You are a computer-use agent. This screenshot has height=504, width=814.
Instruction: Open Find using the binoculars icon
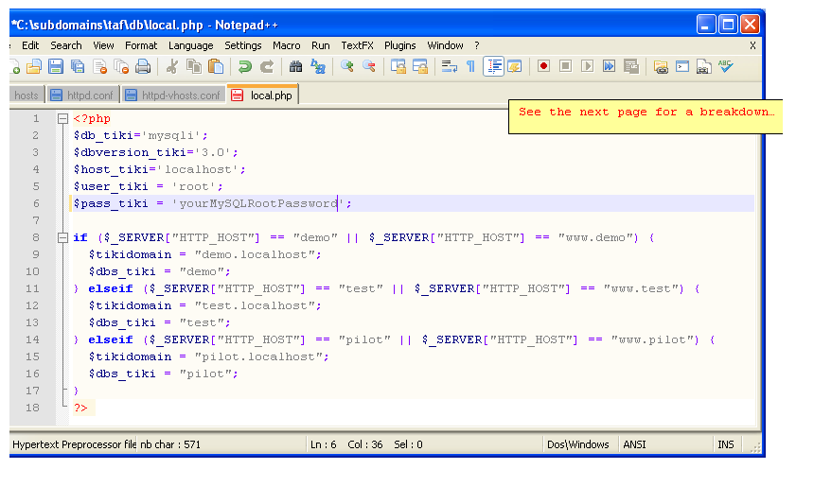pos(295,66)
